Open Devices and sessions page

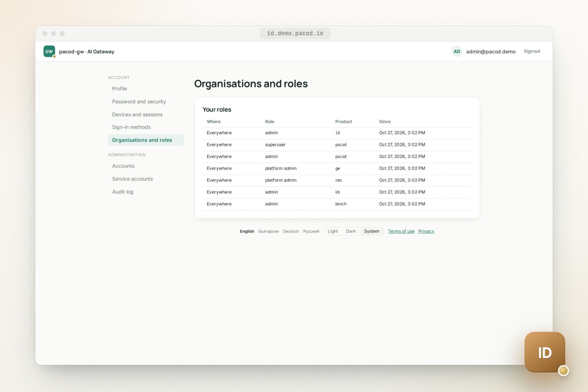tap(137, 114)
